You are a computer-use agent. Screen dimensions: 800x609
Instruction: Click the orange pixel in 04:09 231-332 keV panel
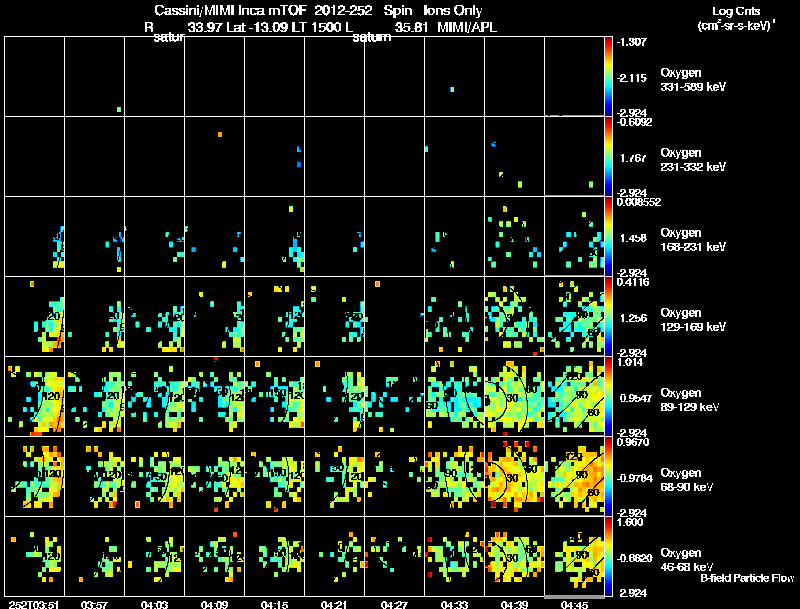point(220,135)
